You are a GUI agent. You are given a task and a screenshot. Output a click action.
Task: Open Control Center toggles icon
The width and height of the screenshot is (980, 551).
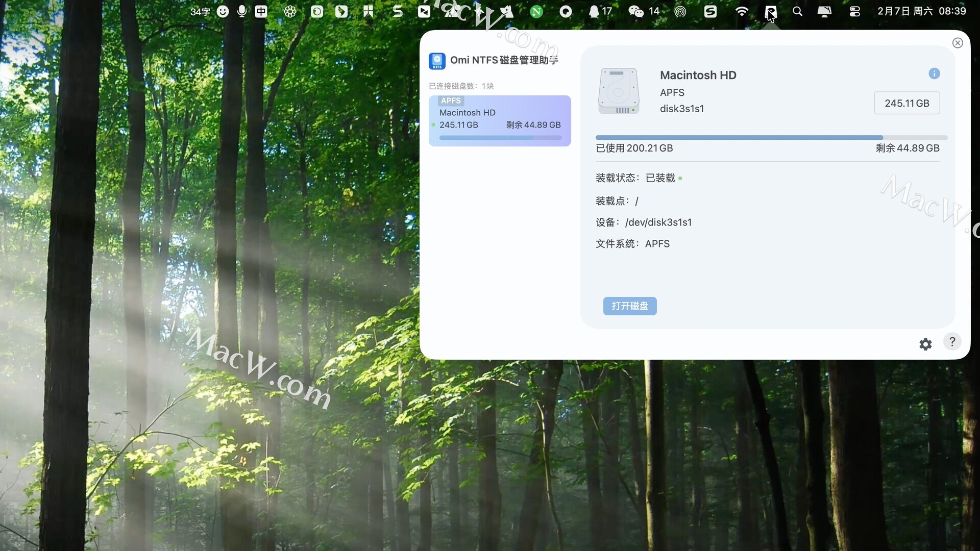pos(855,11)
